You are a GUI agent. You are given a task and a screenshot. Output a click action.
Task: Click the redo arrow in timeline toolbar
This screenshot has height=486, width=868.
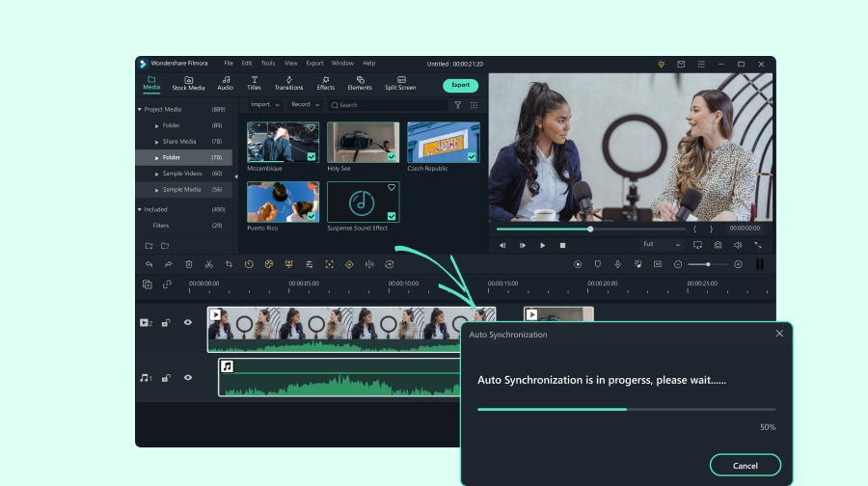click(168, 264)
